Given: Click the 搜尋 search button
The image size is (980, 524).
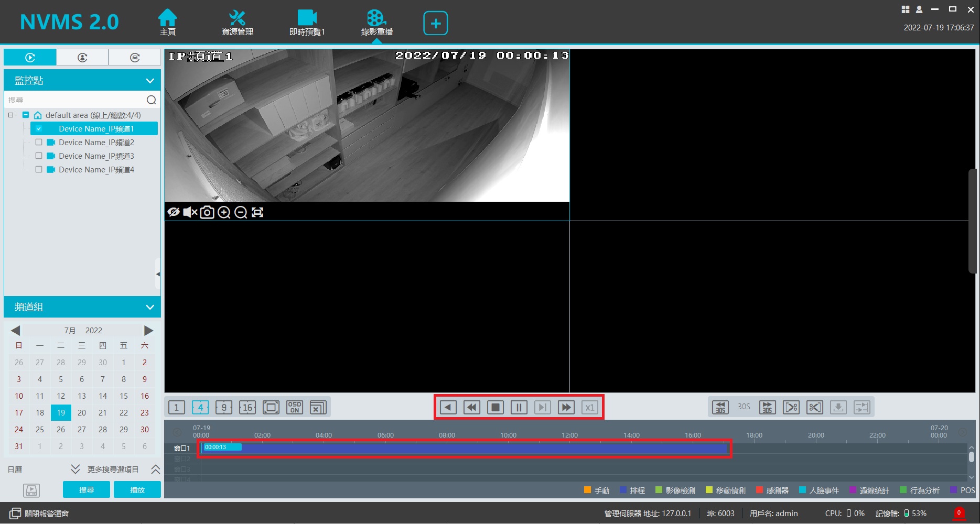Looking at the screenshot, I should pyautogui.click(x=87, y=489).
